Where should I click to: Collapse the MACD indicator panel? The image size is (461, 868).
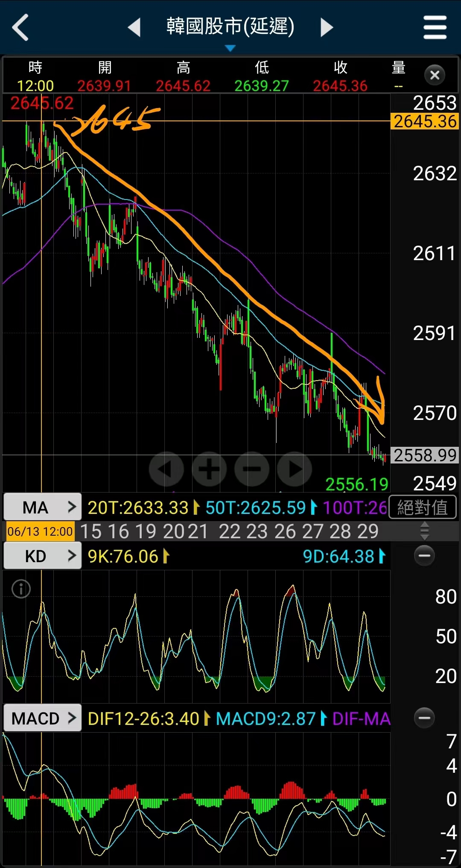(x=424, y=718)
